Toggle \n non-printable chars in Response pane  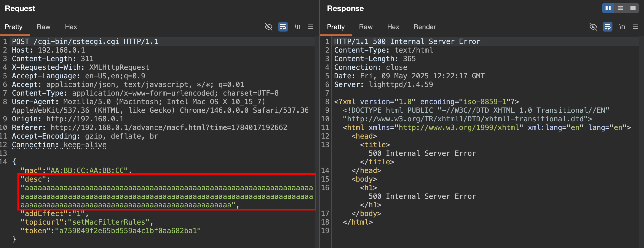click(622, 27)
